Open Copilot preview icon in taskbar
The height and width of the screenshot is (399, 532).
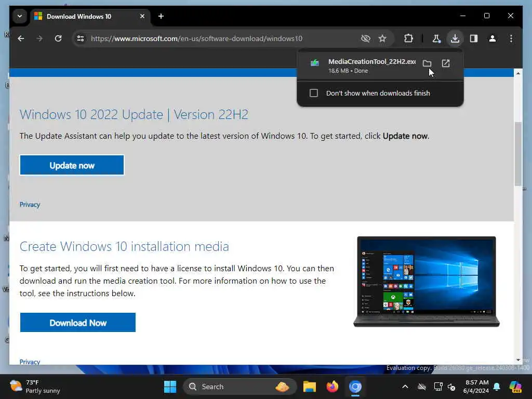[515, 387]
